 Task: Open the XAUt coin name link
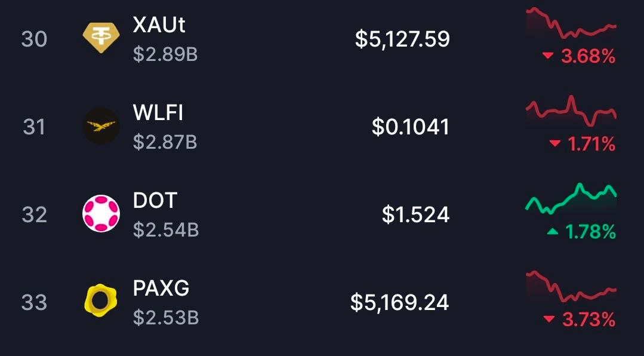pyautogui.click(x=159, y=25)
